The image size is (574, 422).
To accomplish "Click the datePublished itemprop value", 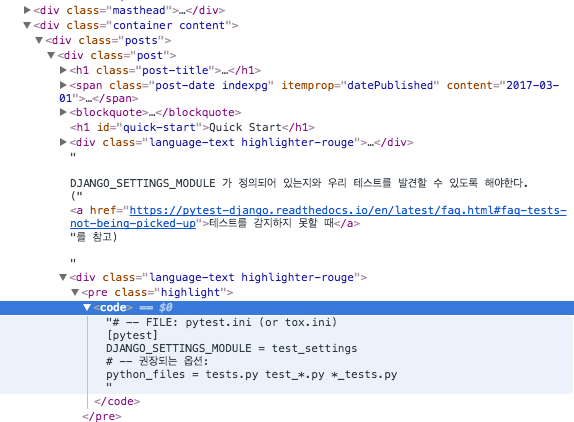I will (x=390, y=85).
